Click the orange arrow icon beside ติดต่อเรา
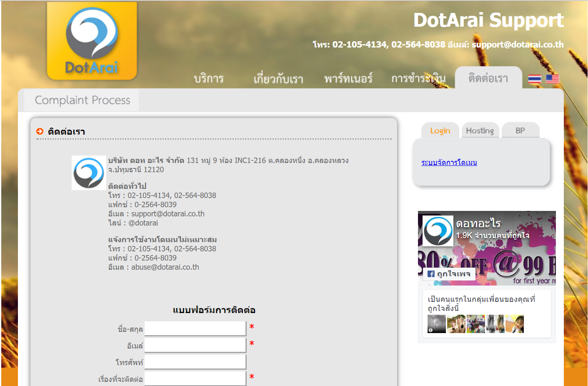The height and width of the screenshot is (386, 588). [40, 131]
